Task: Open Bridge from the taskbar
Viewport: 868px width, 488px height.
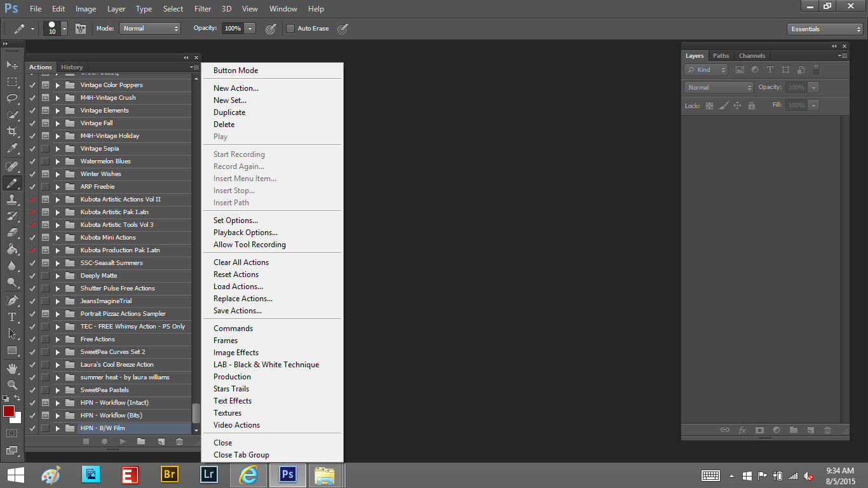Action: pos(170,474)
